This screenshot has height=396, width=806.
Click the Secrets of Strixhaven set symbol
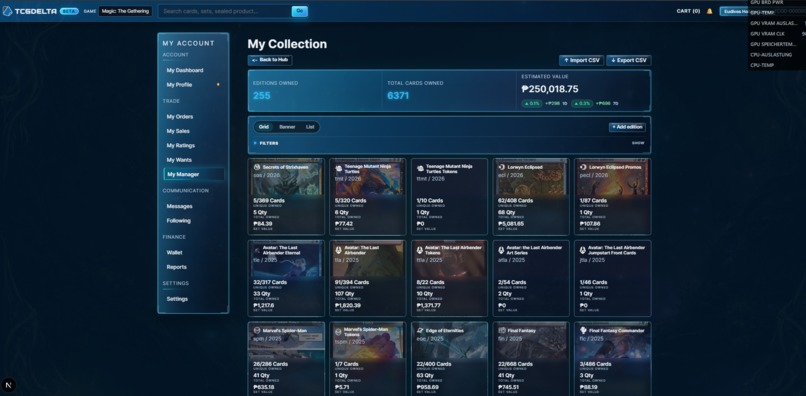257,167
